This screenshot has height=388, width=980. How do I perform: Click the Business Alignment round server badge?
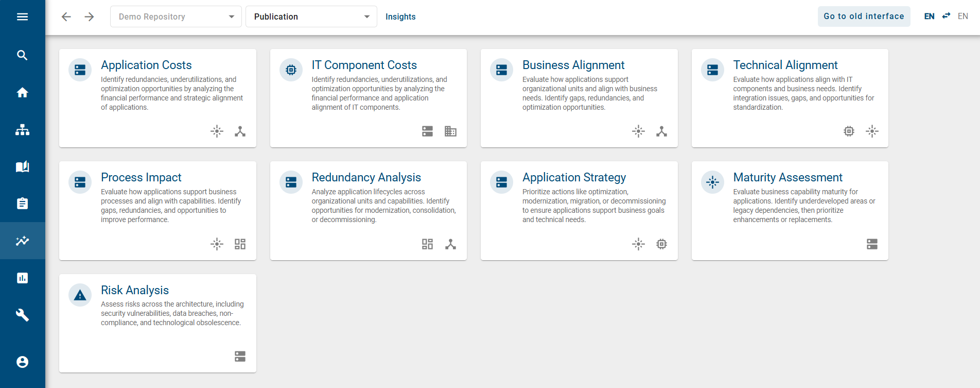coord(502,70)
